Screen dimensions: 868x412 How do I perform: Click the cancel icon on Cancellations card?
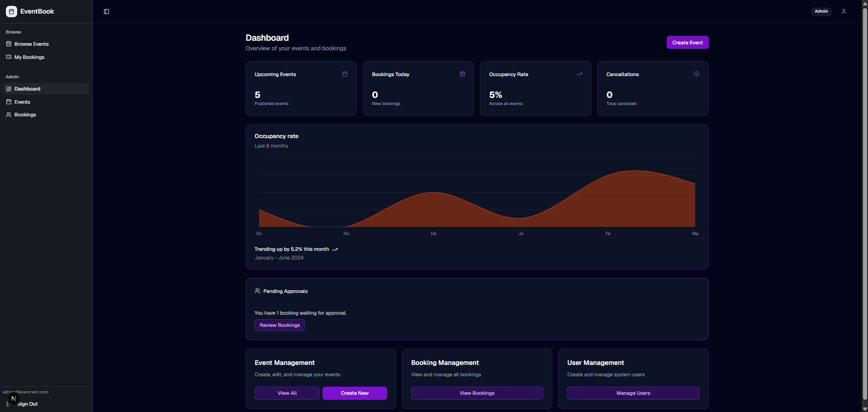pyautogui.click(x=697, y=74)
